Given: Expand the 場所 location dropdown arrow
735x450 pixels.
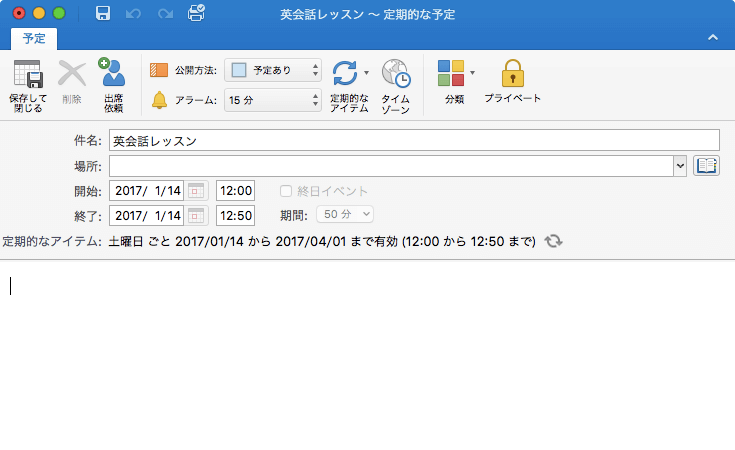Looking at the screenshot, I should (680, 166).
